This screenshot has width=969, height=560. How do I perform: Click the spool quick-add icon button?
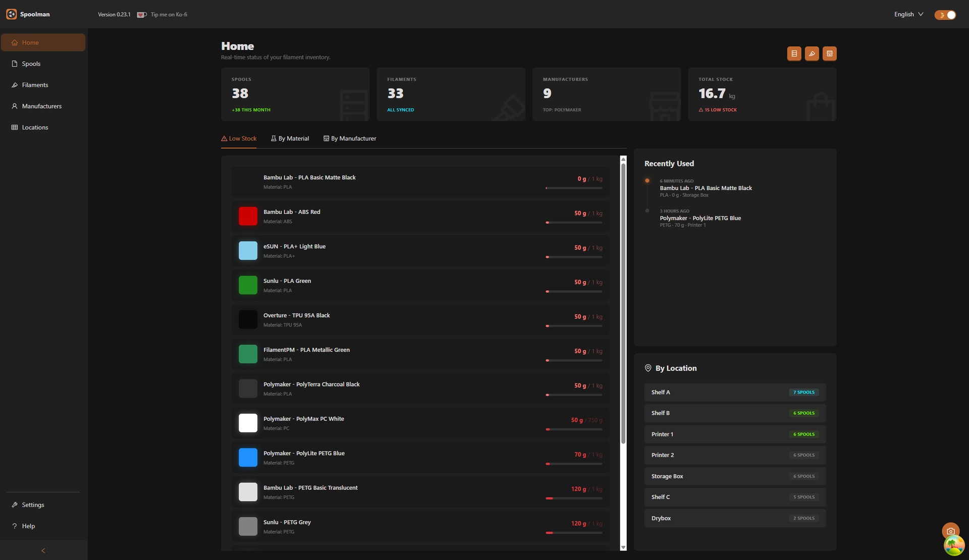794,53
